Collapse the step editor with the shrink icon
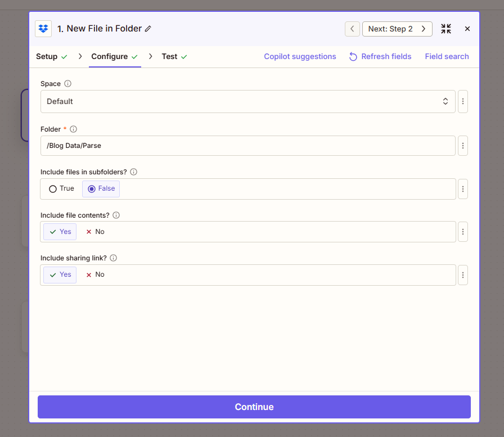This screenshot has width=504, height=437. pos(446,28)
